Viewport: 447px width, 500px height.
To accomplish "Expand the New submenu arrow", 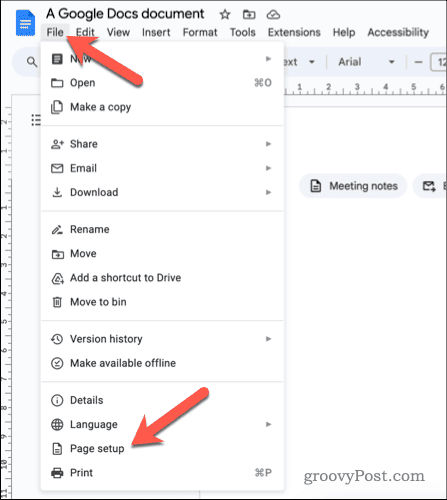I will (x=268, y=59).
